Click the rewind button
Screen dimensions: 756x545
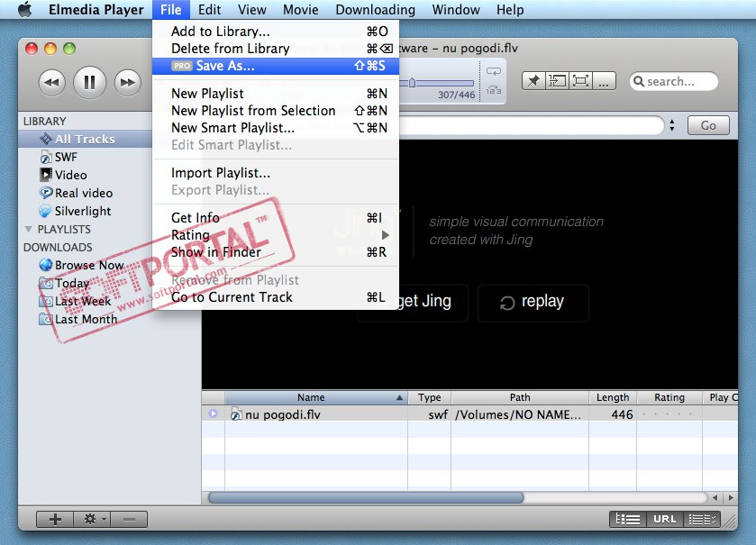(x=51, y=82)
